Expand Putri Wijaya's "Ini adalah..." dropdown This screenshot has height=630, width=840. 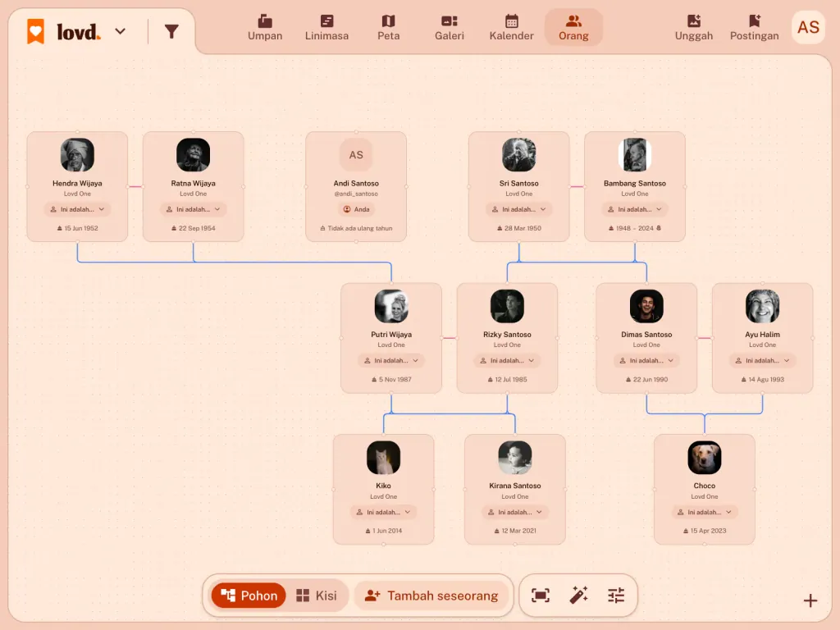391,361
